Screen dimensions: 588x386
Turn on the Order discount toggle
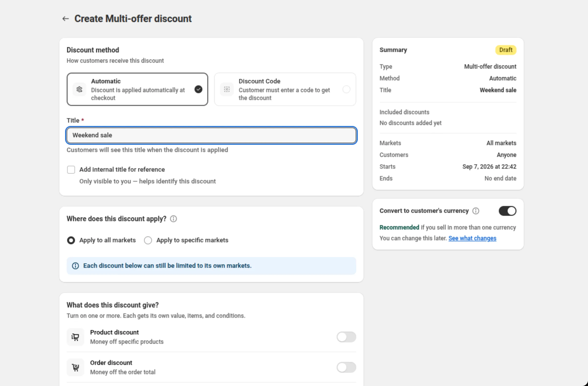(346, 367)
